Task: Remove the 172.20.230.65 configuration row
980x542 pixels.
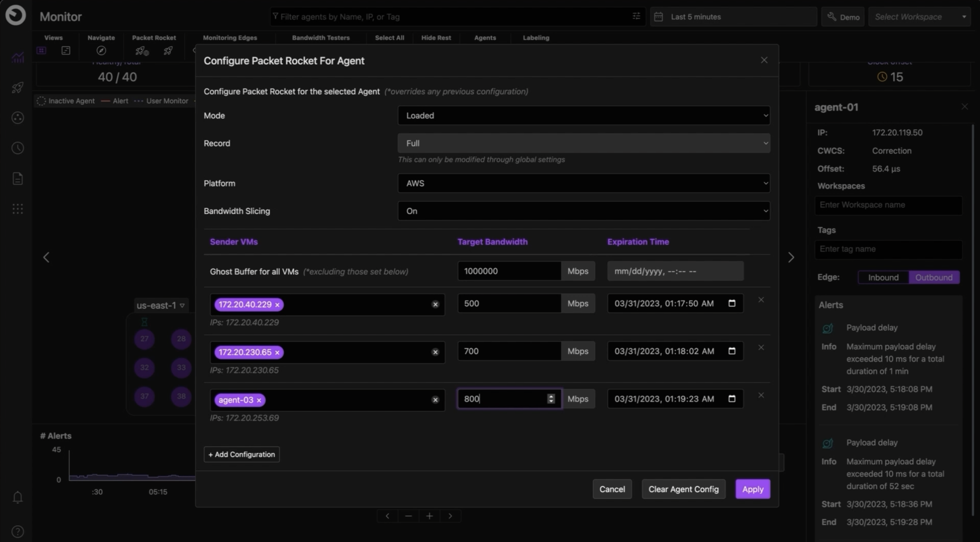Action: [761, 348]
